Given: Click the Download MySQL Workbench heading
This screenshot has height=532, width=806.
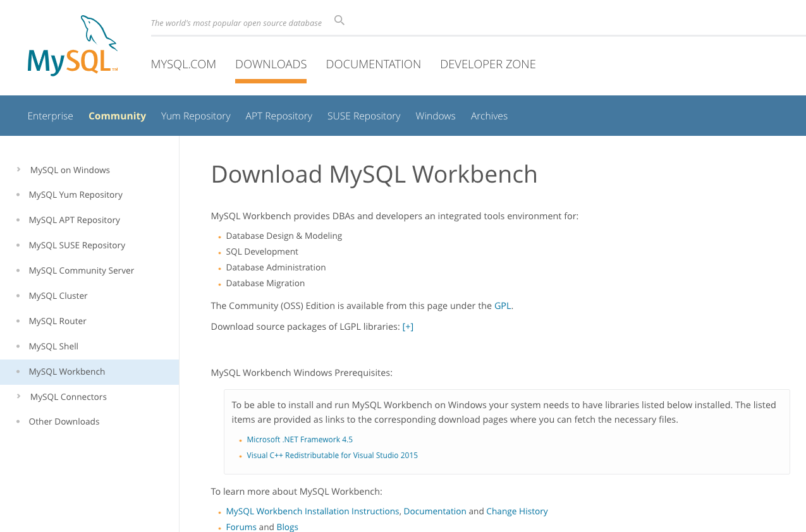Looking at the screenshot, I should coord(374,174).
